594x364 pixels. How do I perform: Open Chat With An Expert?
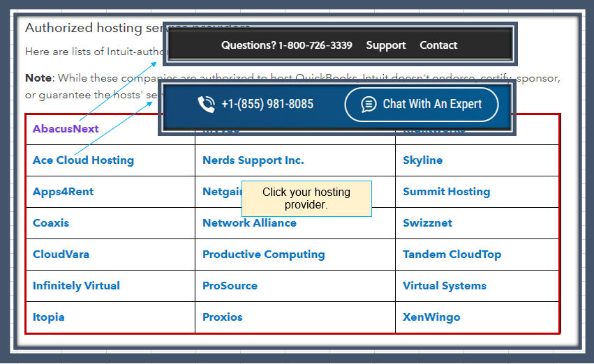(x=422, y=105)
